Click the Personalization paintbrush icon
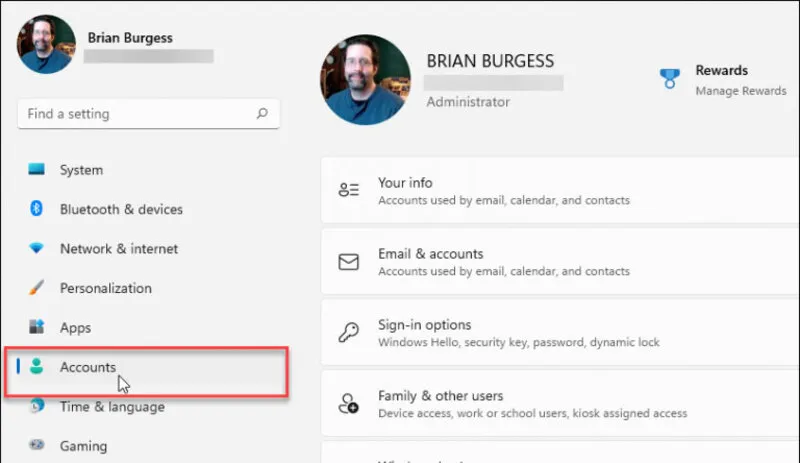800x463 pixels. (37, 288)
